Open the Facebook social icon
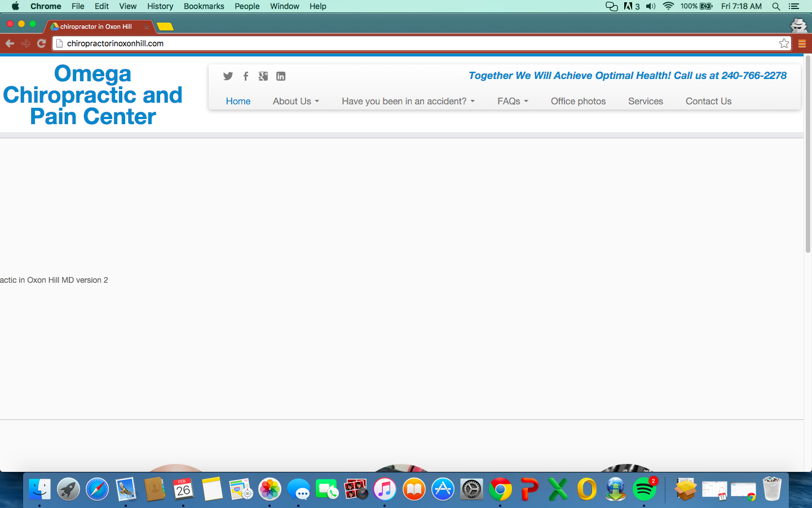Viewport: 812px width, 508px height. pyautogui.click(x=246, y=76)
